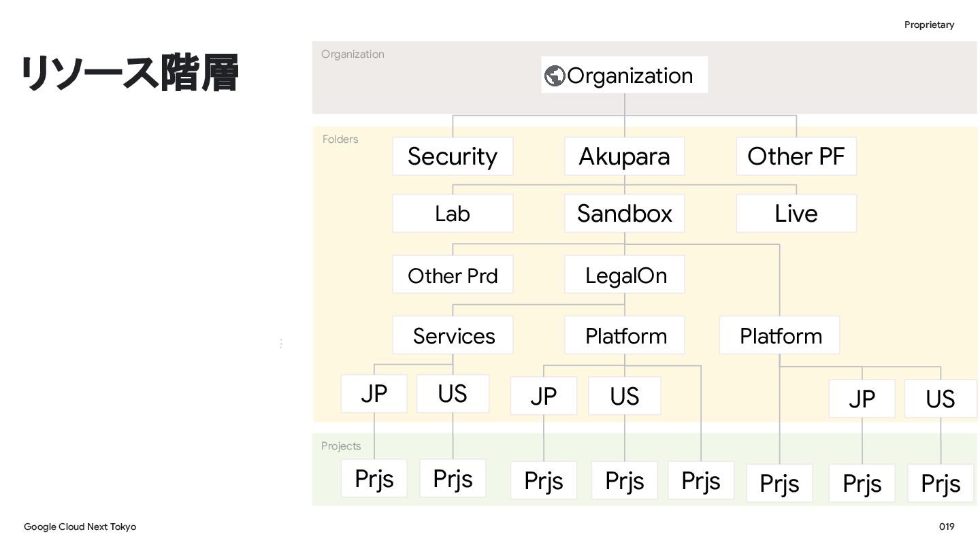Select Prjs below the Services JP box

374,478
